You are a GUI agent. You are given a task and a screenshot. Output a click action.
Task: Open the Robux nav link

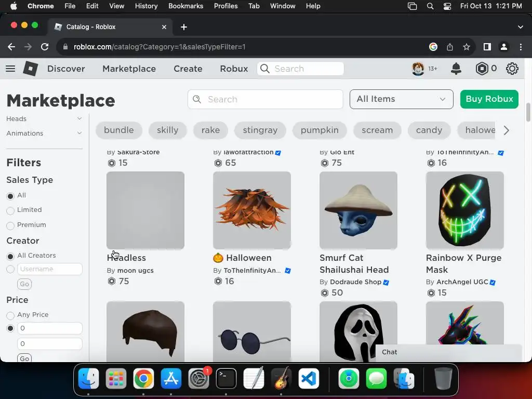(234, 69)
